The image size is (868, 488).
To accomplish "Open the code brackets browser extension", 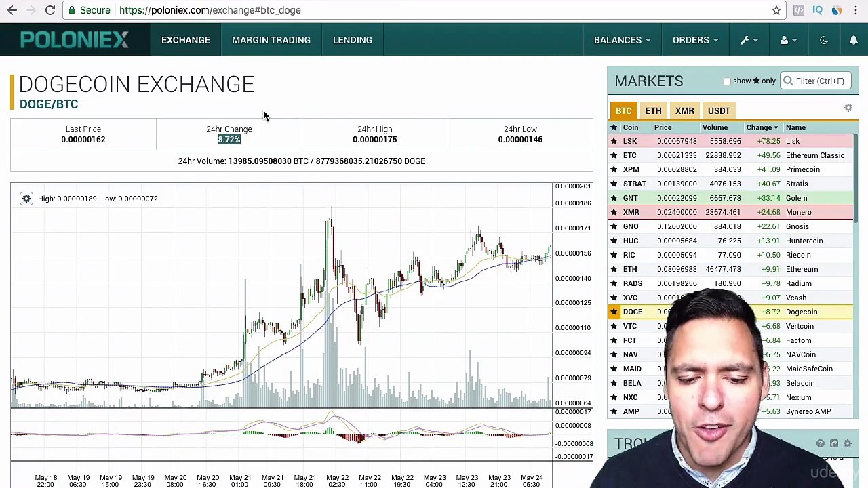I will point(799,10).
